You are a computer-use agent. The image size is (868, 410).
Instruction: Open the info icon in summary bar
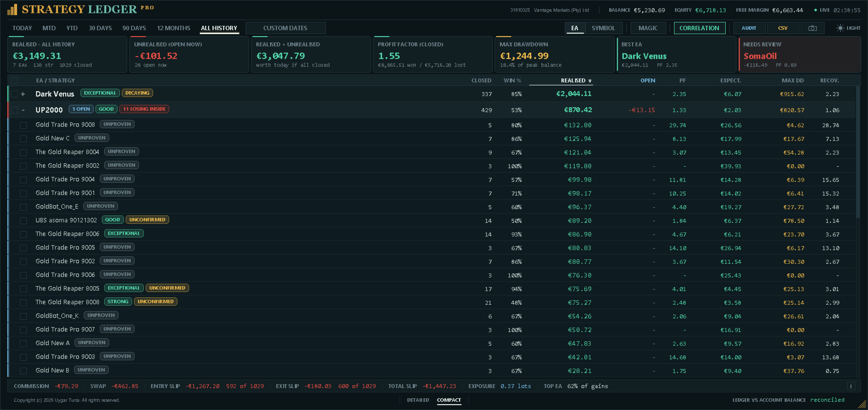[851, 386]
